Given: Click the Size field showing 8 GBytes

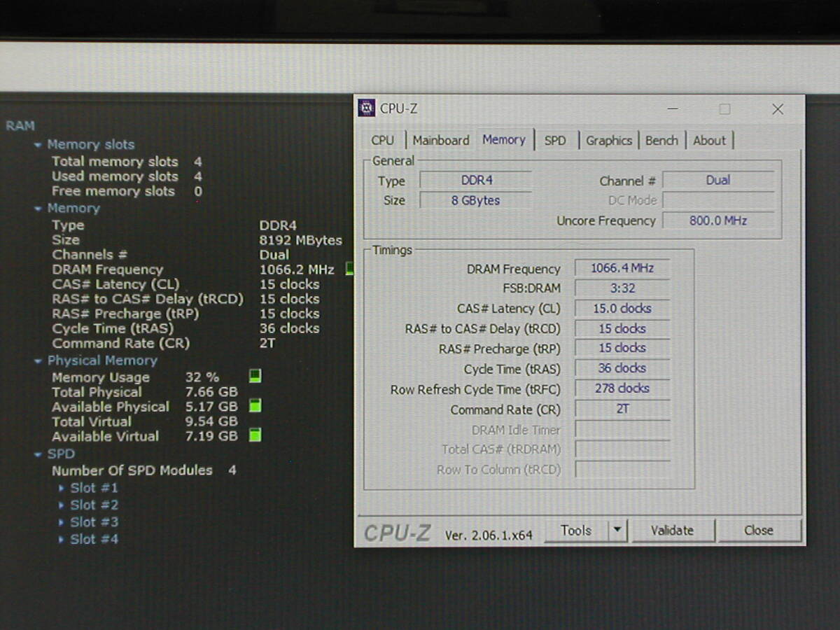Looking at the screenshot, I should (x=476, y=200).
